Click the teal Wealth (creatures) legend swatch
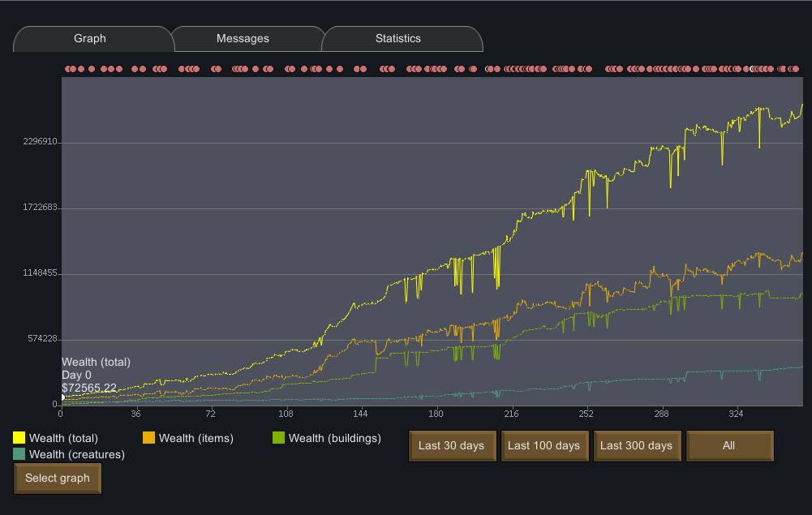Screen dimensions: 812x515 click(x=19, y=454)
